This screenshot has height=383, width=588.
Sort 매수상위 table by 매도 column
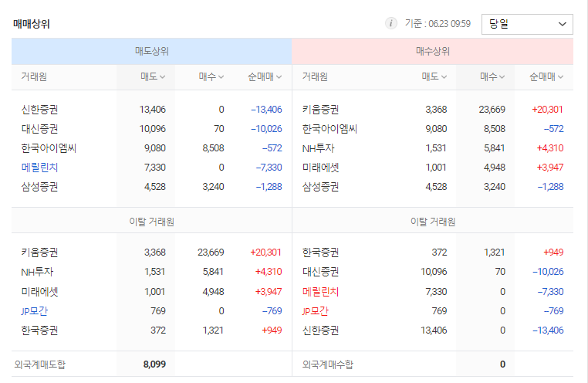tap(434, 77)
